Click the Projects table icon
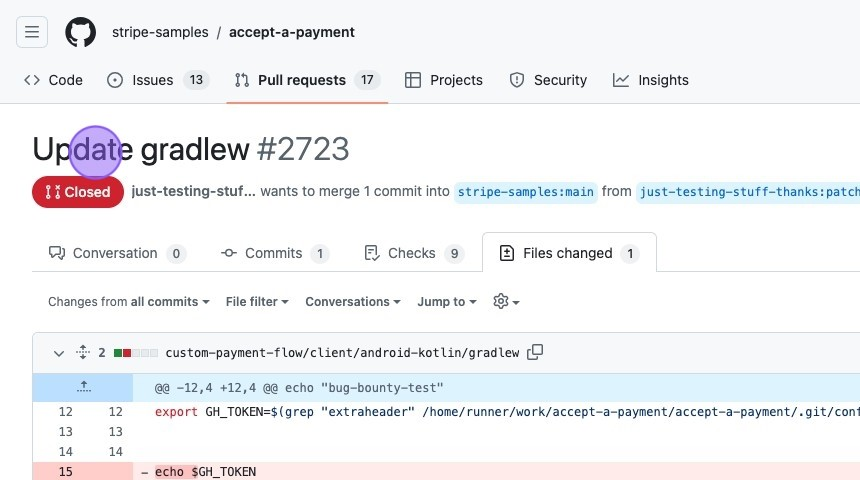The height and width of the screenshot is (480, 860). pos(412,80)
